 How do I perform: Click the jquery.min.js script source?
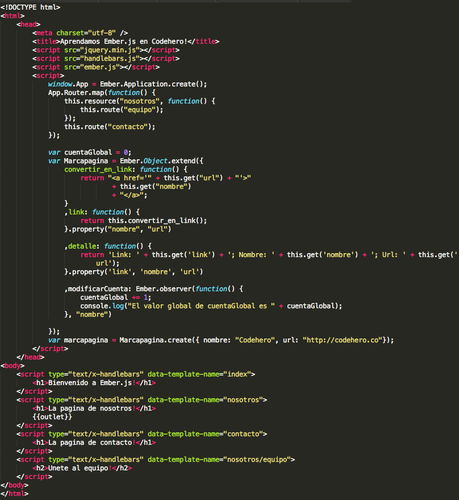(x=110, y=50)
